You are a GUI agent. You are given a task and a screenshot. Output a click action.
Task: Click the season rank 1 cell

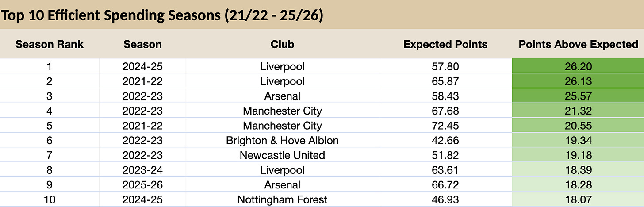pos(50,67)
